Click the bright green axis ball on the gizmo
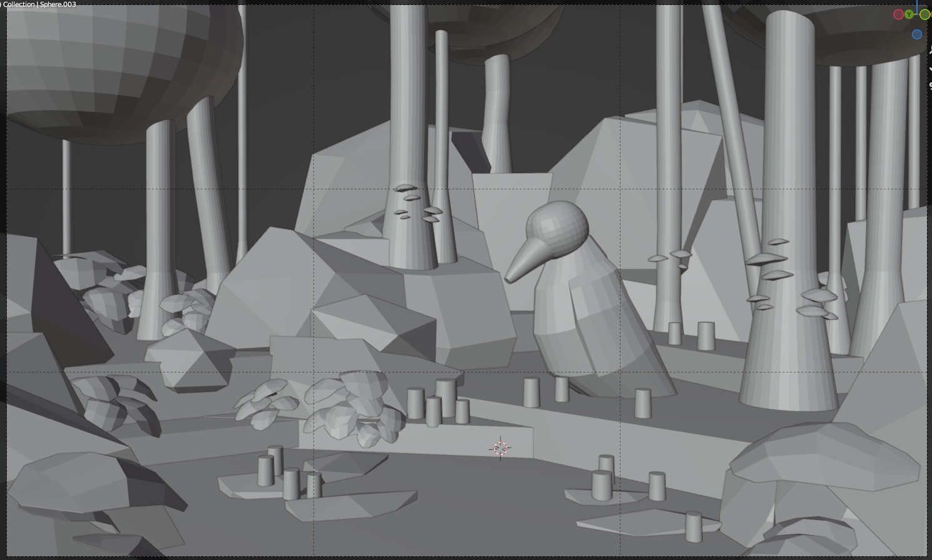 (x=924, y=14)
